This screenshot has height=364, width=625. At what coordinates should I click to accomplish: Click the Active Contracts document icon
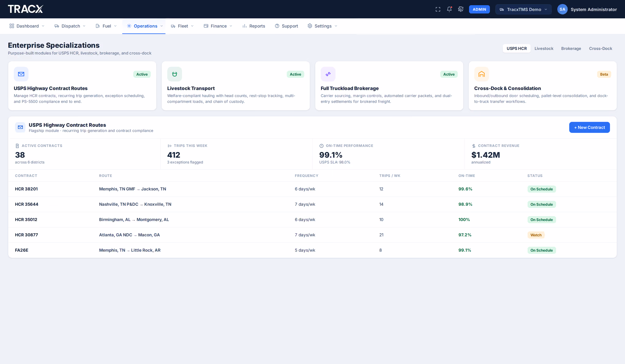tap(17, 146)
